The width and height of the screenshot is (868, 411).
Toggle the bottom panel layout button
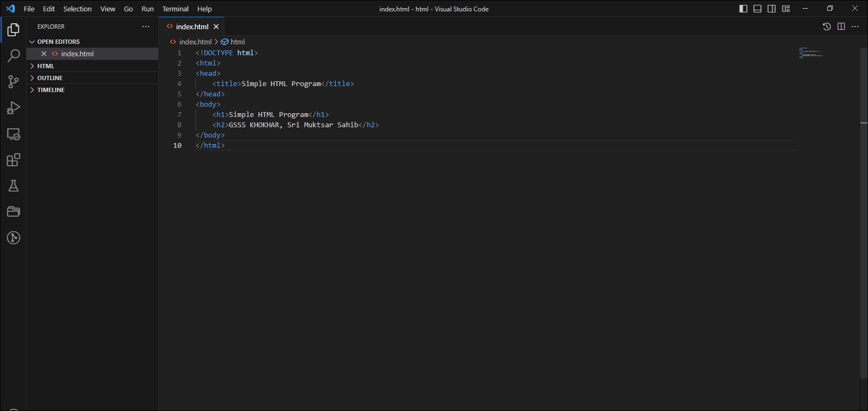click(757, 9)
